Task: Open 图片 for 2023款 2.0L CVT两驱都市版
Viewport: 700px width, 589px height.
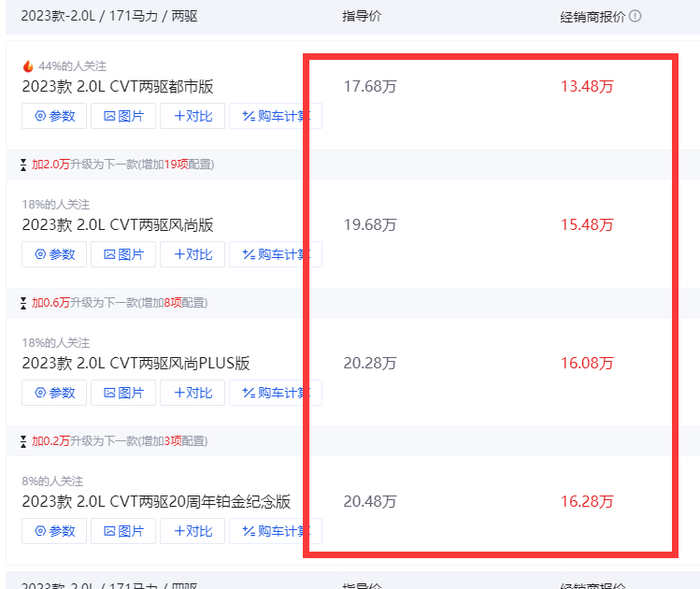Action: point(123,116)
